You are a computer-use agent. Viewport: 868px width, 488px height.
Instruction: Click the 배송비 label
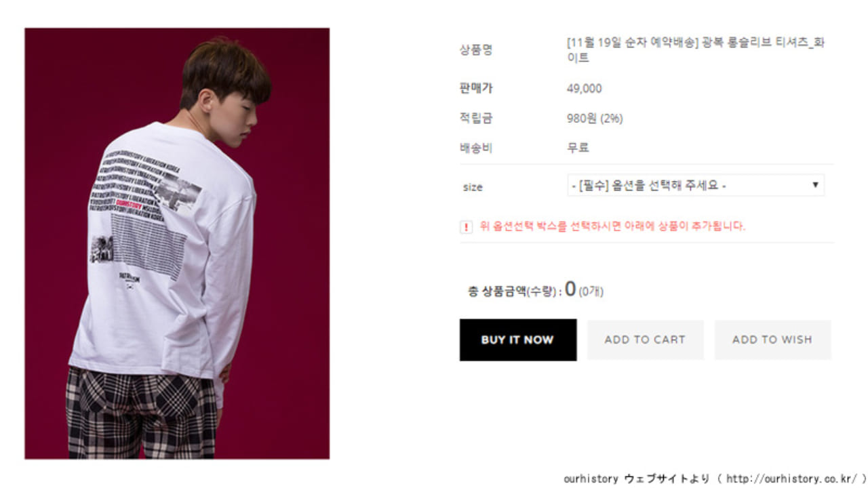pos(476,148)
